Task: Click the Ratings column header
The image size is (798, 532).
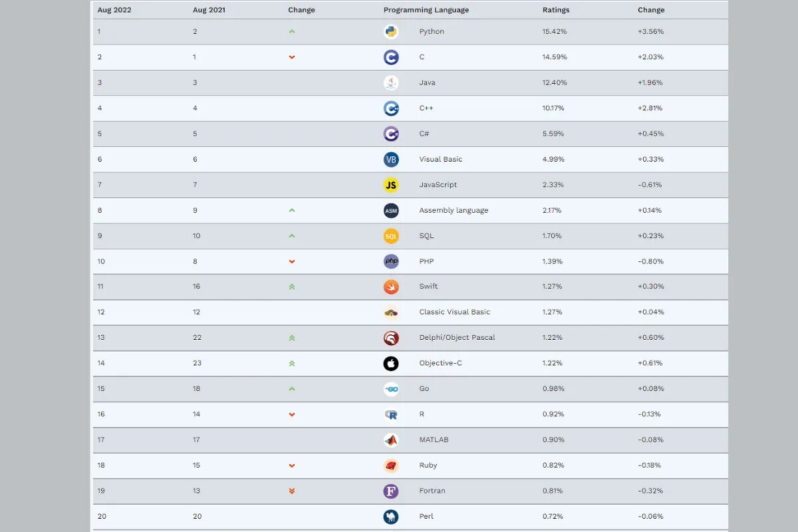Action: 556,10
